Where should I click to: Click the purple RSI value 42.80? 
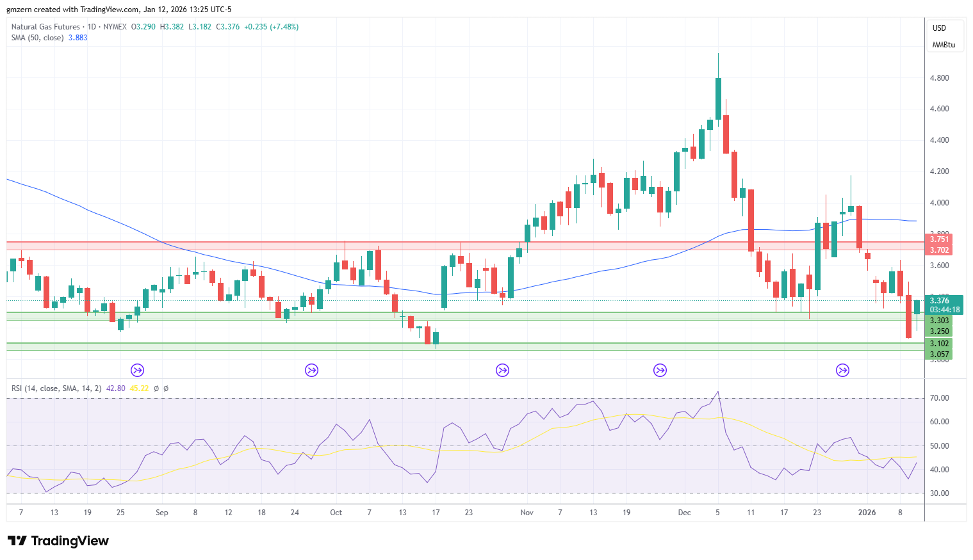coord(116,388)
